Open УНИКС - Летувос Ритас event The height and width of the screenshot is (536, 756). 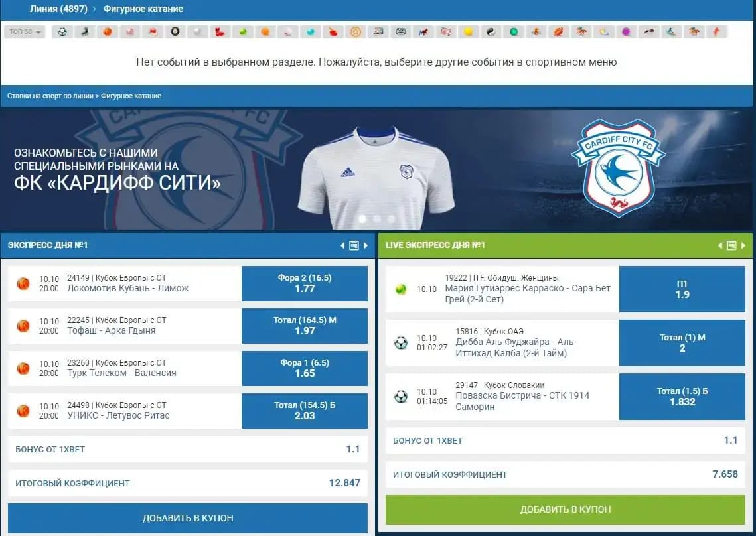click(x=119, y=415)
